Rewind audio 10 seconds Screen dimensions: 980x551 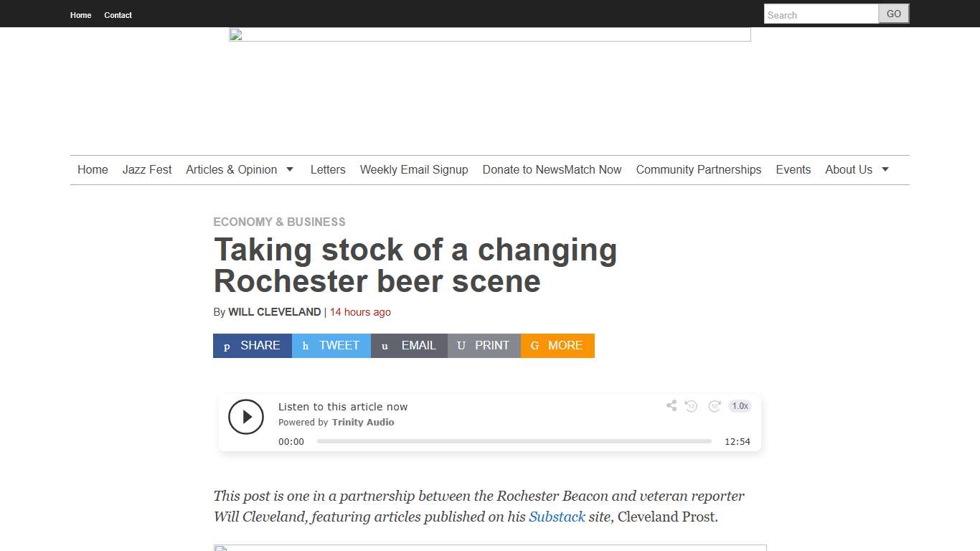(x=692, y=406)
